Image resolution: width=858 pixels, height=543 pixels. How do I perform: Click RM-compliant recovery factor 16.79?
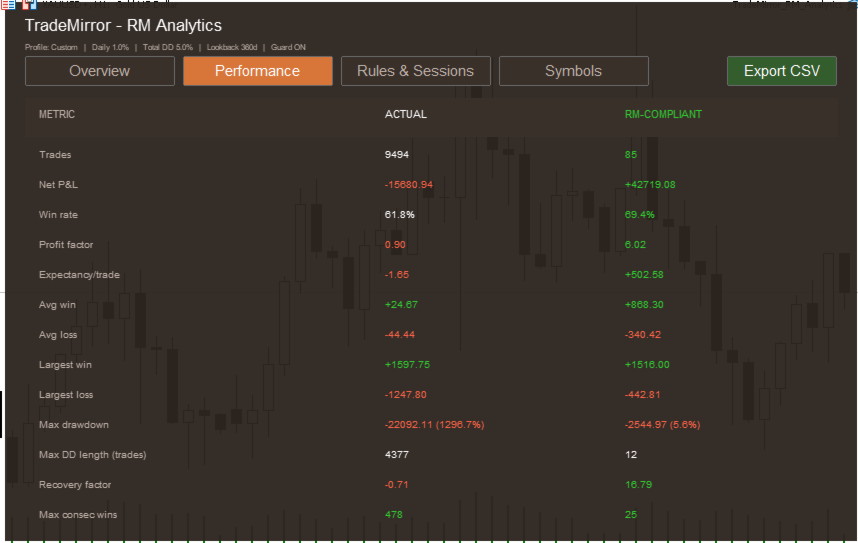(638, 485)
